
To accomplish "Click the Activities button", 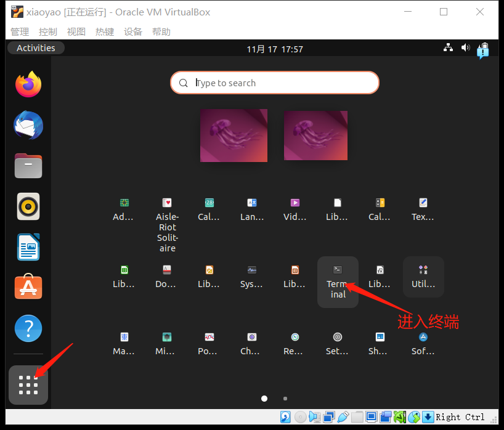I will coord(36,48).
